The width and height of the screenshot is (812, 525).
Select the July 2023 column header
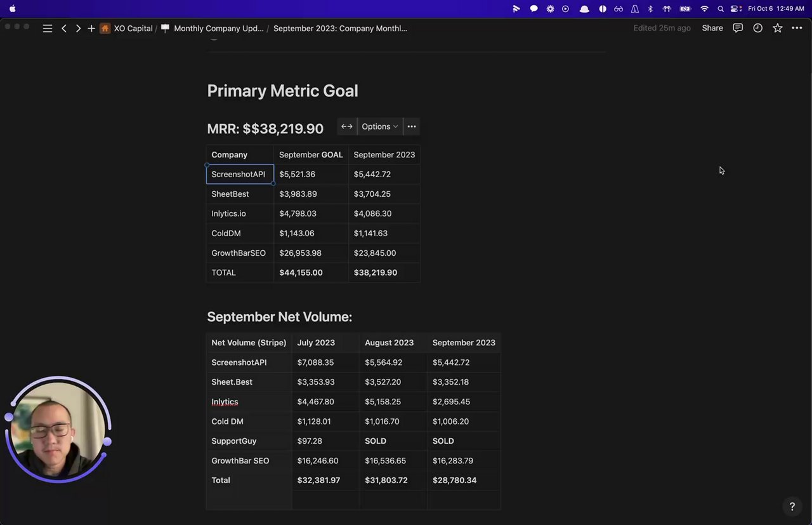coord(326,343)
